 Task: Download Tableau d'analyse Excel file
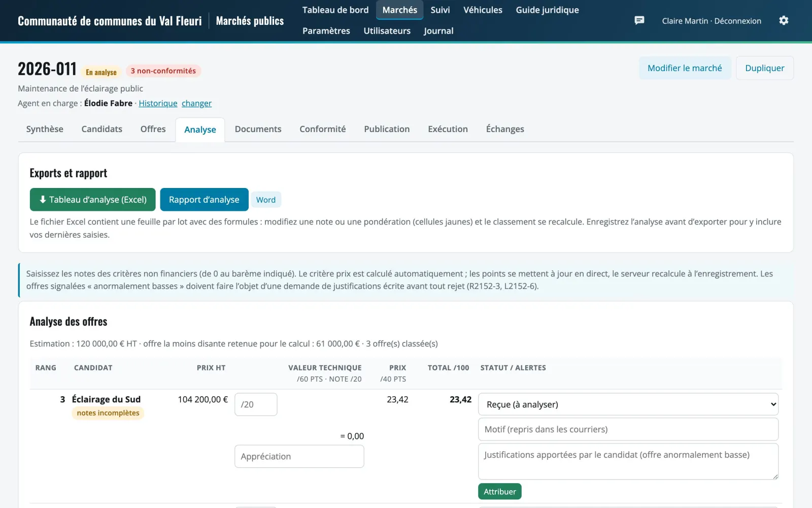(92, 200)
